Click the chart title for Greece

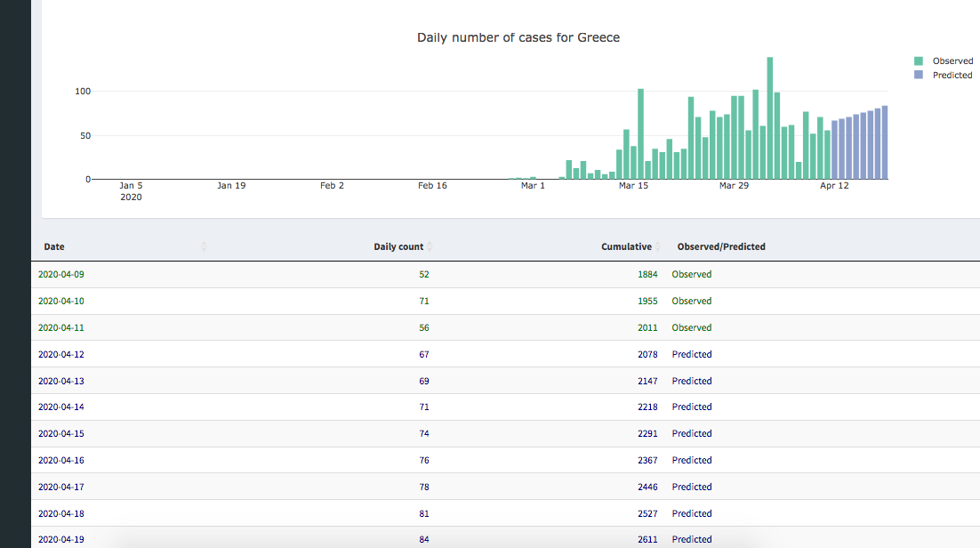point(518,37)
